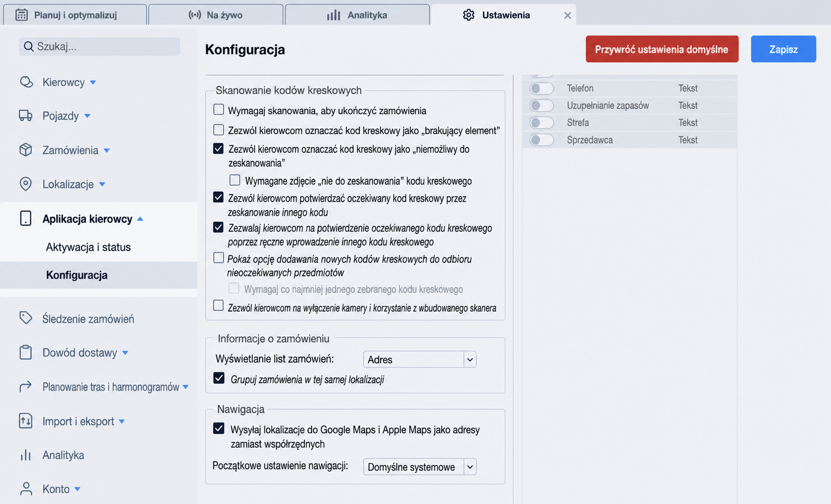This screenshot has height=504, width=831.
Task: Click the bar chart icon on Analityka tab
Action: [x=333, y=15]
